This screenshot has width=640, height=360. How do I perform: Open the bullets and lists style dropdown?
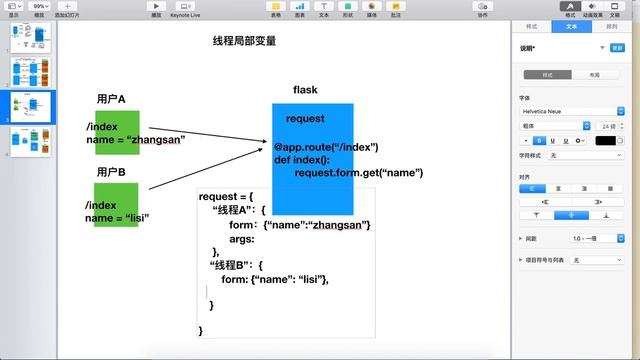[x=597, y=260]
